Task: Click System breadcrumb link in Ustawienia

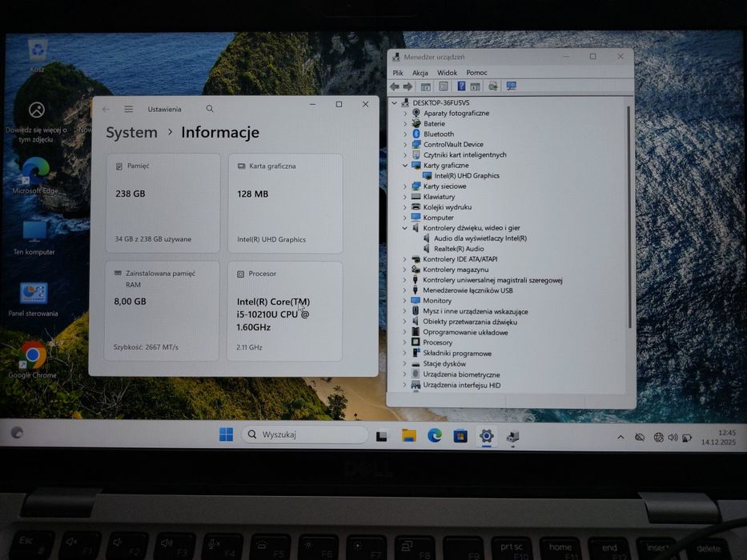Action: pos(131,132)
